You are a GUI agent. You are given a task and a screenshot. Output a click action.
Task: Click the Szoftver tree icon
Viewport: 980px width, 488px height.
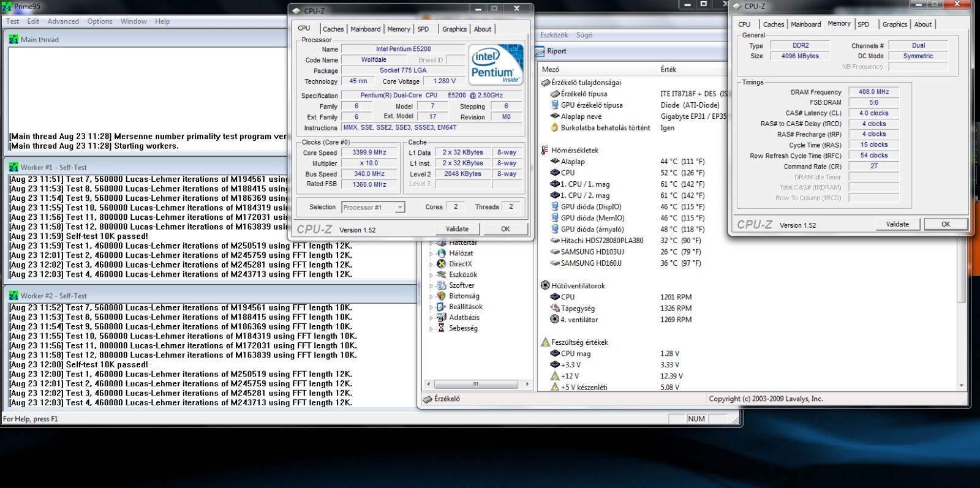point(441,285)
